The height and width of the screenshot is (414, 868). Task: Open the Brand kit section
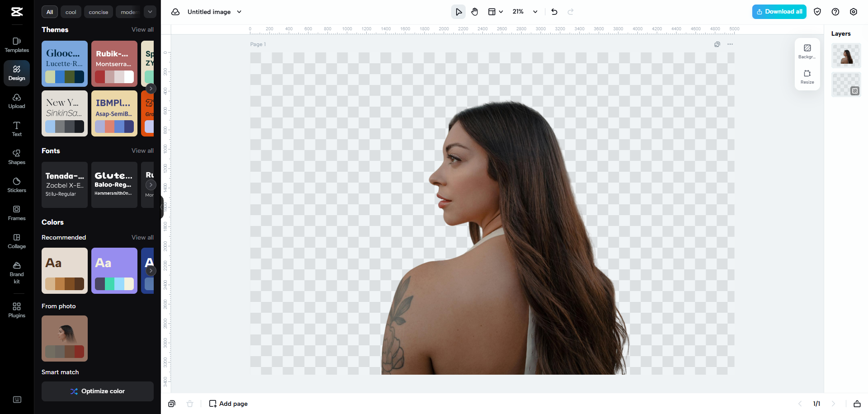(16, 273)
